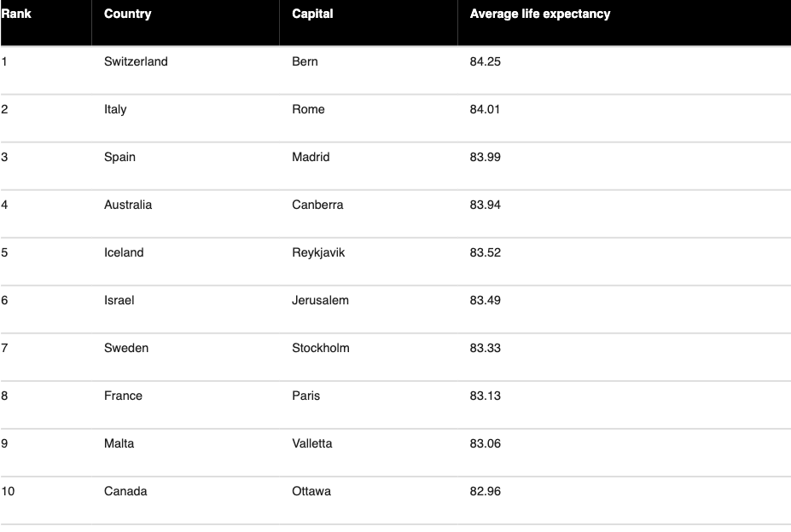Click the 82.96 life expectancy value
This screenshot has height=532, width=791.
486,491
